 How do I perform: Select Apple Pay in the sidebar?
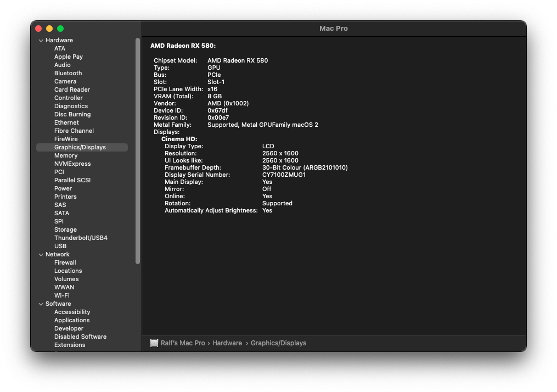tap(69, 57)
